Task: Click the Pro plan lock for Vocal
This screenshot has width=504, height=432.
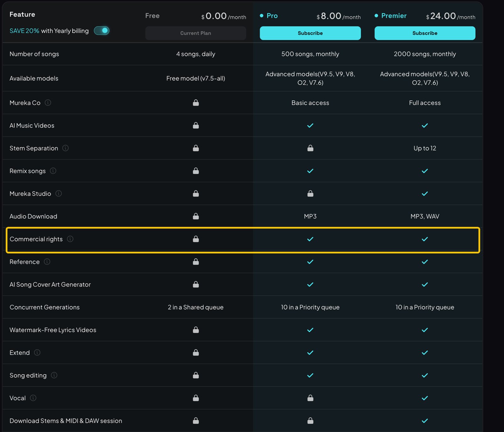Action: pos(310,398)
